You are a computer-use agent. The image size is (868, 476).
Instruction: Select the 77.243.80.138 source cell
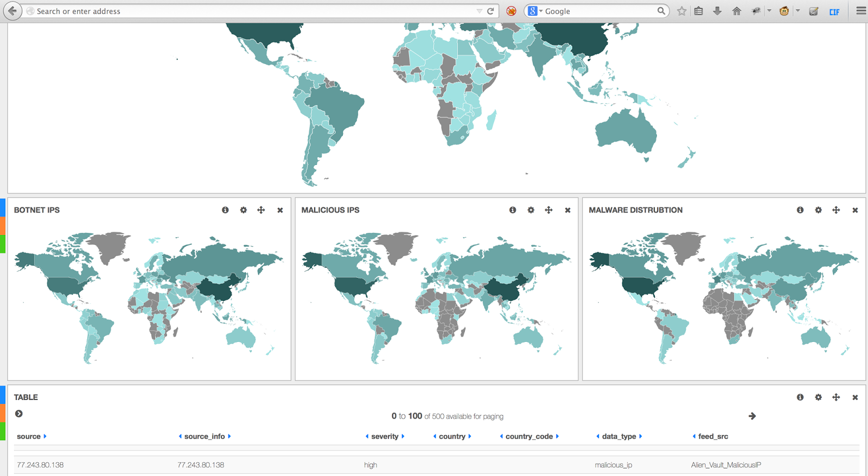[40, 465]
